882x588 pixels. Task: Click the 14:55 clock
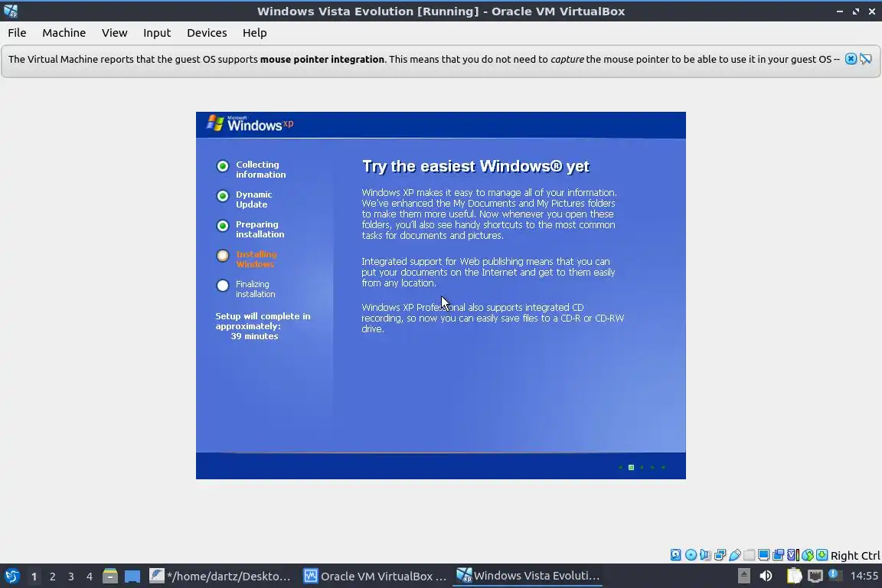864,576
